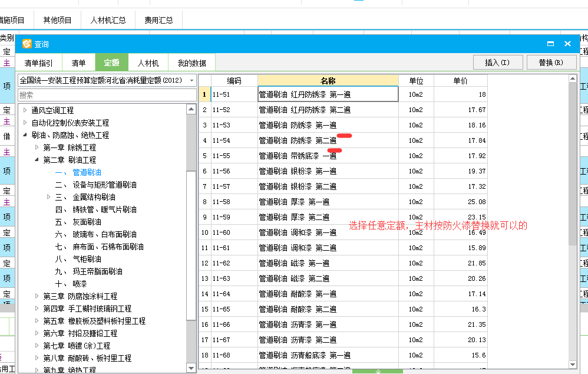The width and height of the screenshot is (588, 374).
Task: Sort by the 名称 column header
Action: [x=328, y=81]
